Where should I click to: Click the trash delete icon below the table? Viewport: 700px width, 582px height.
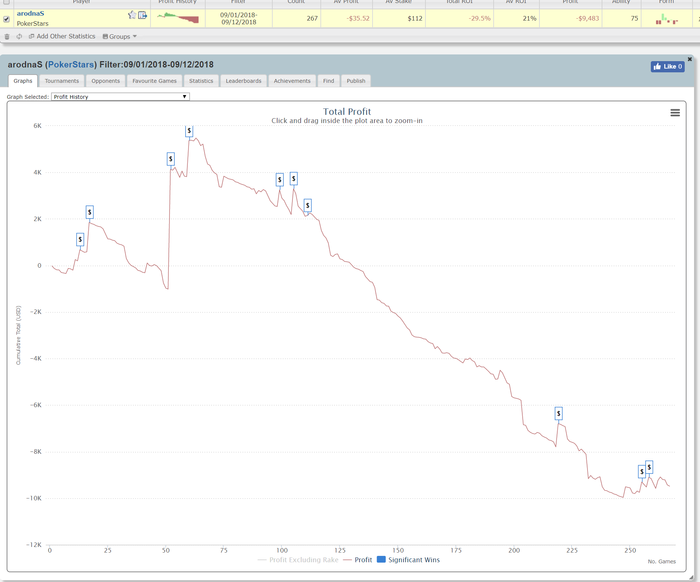[7, 37]
